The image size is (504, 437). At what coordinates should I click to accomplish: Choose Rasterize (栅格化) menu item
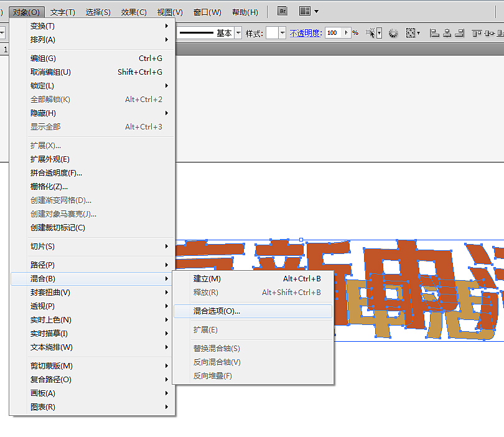tap(93, 187)
